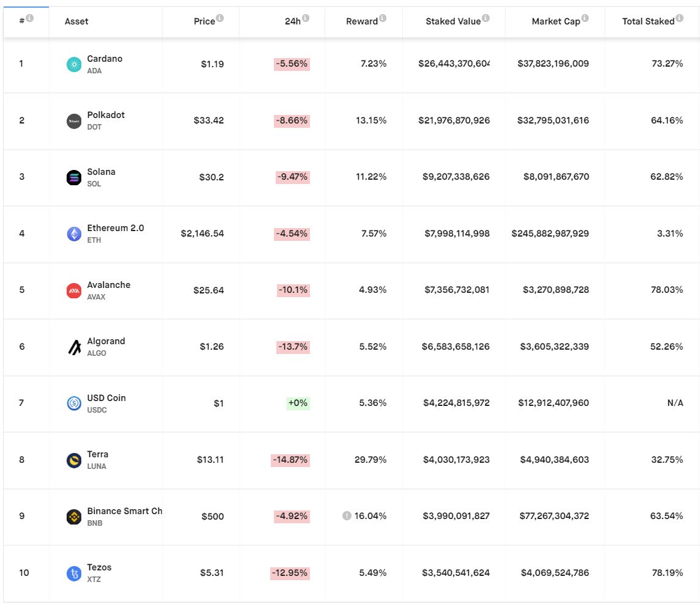Click info icon next to # header
Image resolution: width=700 pixels, height=604 pixels.
tap(29, 18)
